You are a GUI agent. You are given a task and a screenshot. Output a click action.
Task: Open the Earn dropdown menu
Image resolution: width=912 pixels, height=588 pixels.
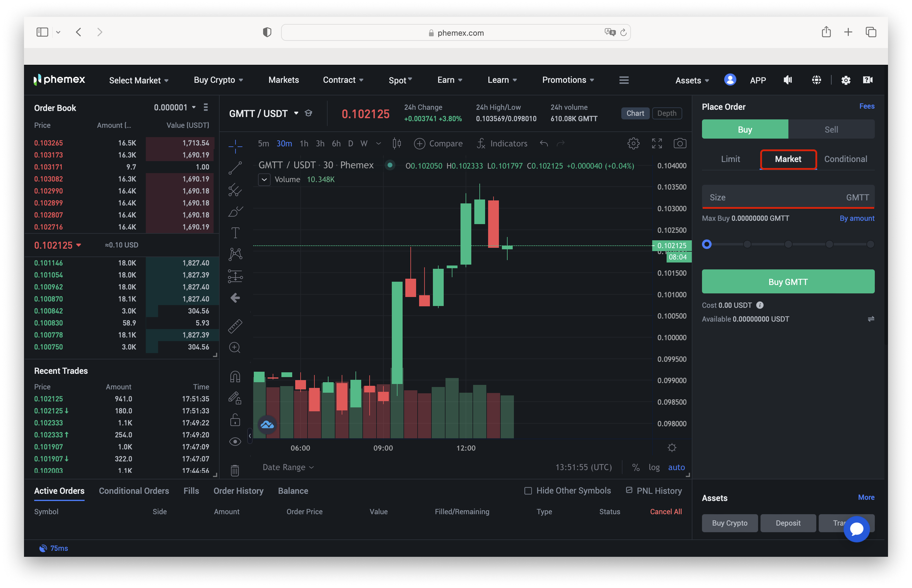click(450, 80)
